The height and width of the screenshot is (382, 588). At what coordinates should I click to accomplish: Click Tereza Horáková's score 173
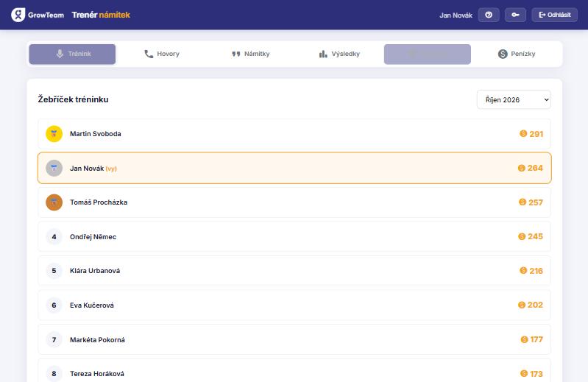click(x=536, y=374)
